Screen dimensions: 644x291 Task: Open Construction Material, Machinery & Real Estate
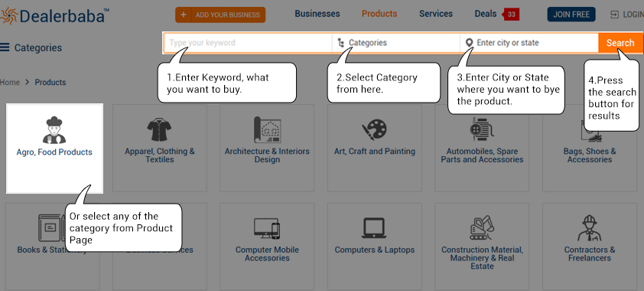point(482,258)
